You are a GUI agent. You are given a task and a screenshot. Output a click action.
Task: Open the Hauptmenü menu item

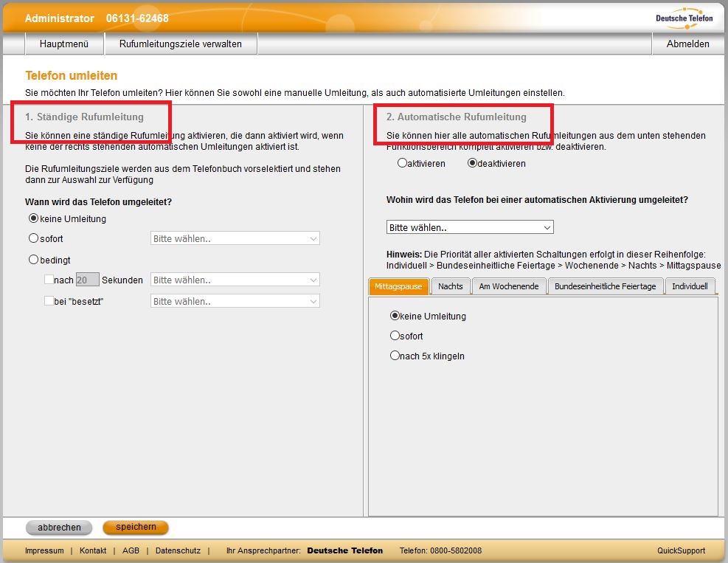pyautogui.click(x=64, y=44)
